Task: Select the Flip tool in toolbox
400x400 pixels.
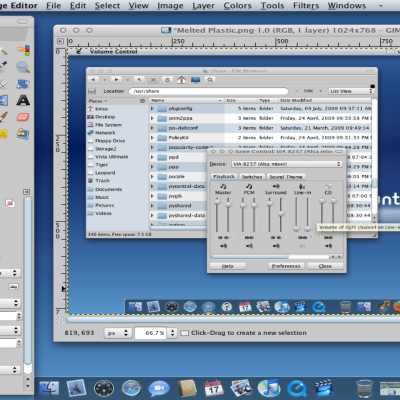Action: click(3, 100)
